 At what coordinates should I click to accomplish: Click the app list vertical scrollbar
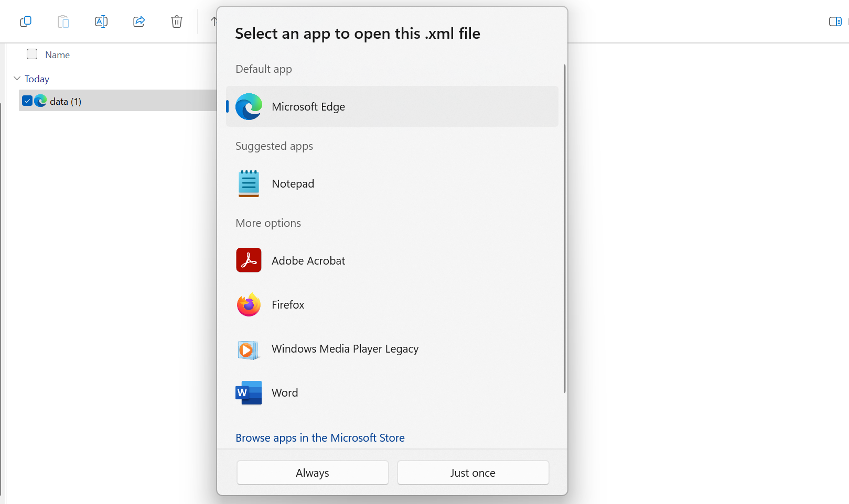564,228
